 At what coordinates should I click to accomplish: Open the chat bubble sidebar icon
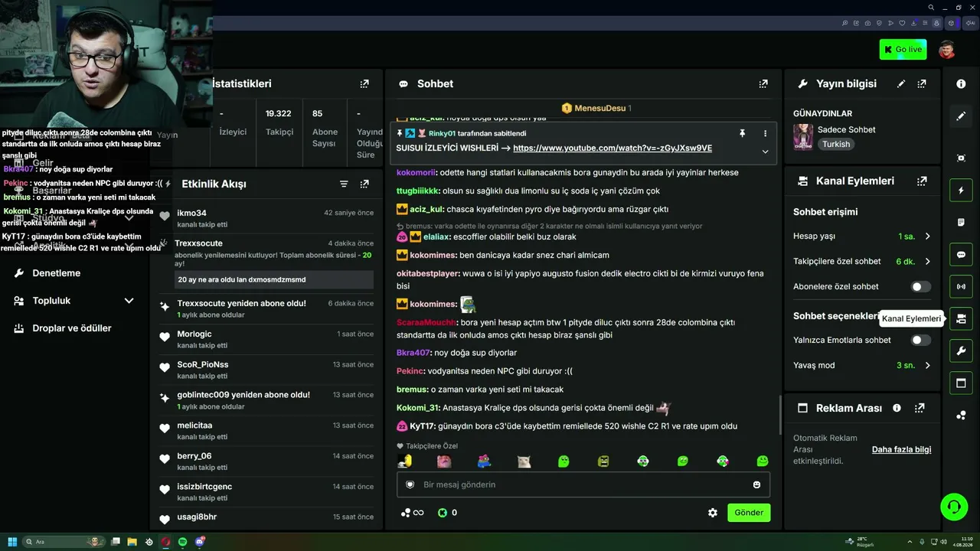[x=961, y=255]
